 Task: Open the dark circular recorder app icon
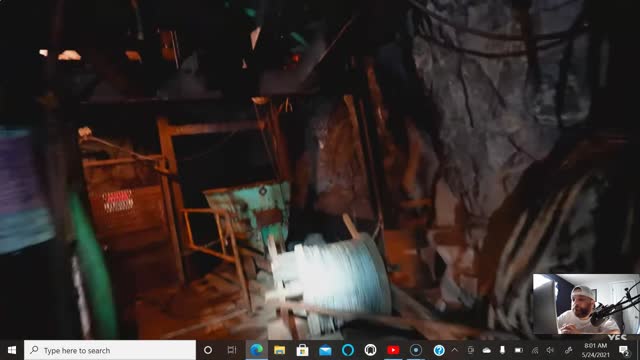pyautogui.click(x=416, y=350)
